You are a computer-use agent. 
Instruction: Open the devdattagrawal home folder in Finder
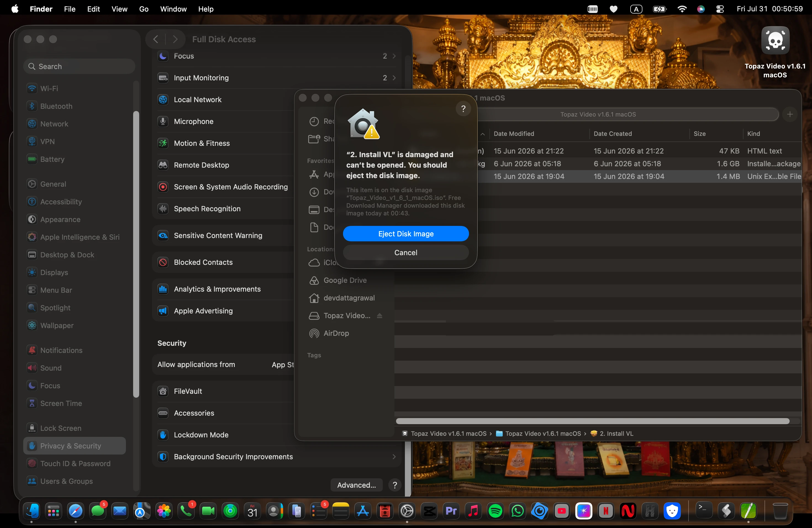point(349,298)
